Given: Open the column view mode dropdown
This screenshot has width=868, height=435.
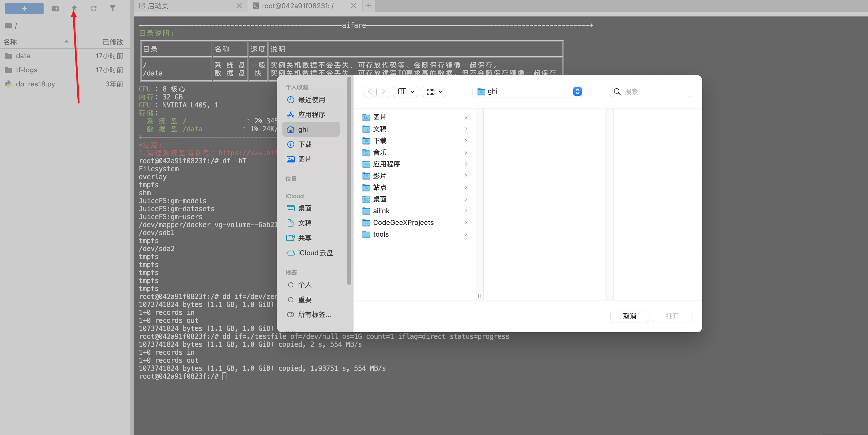Looking at the screenshot, I should point(406,91).
